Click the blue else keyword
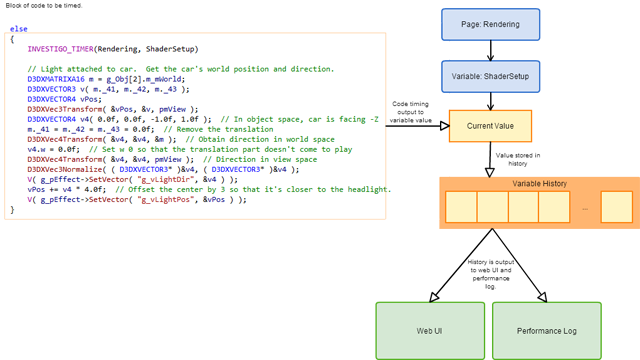The height and width of the screenshot is (360, 640). 19,29
